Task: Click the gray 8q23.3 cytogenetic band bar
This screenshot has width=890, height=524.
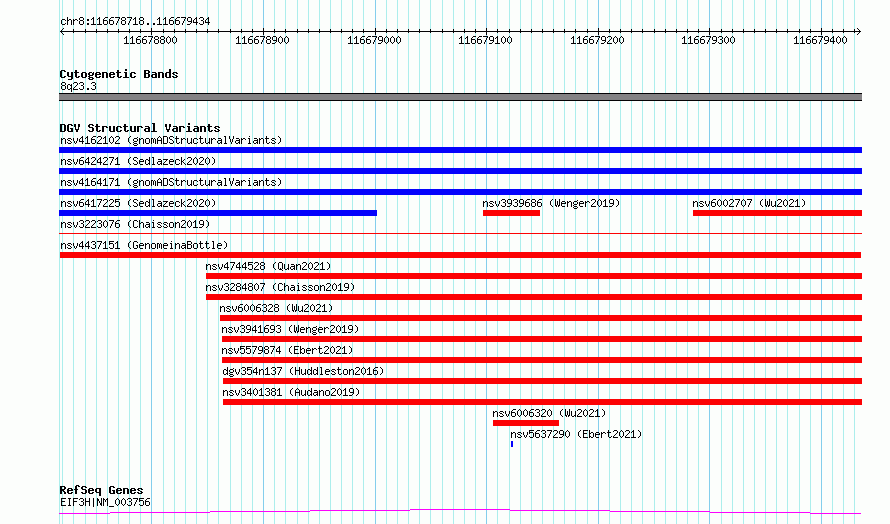Action: (460, 97)
